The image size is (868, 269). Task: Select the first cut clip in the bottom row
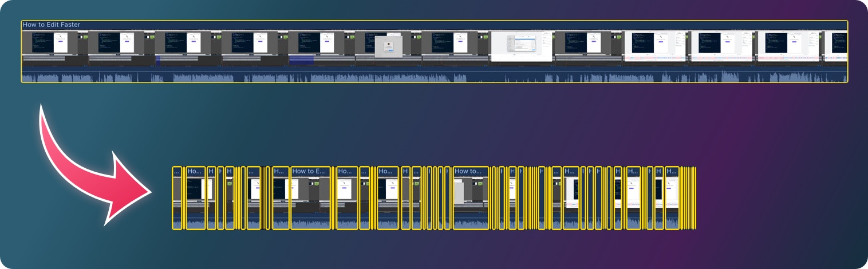point(177,197)
